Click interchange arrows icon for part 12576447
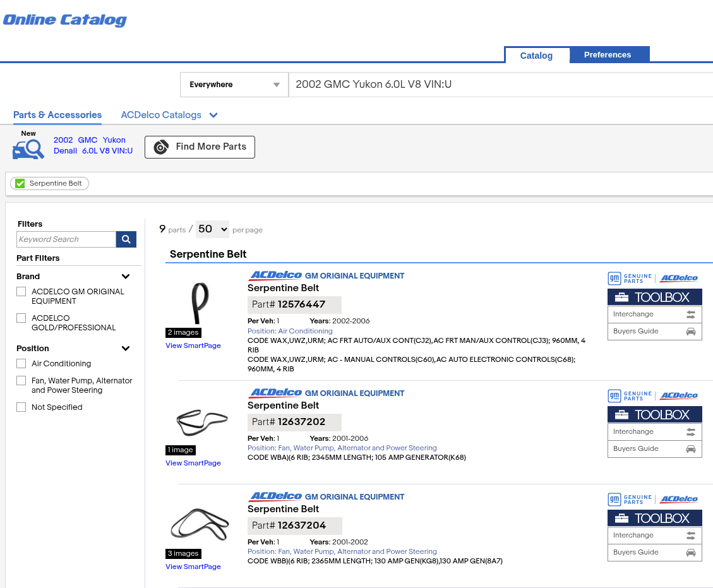The width and height of the screenshot is (713, 588). point(691,315)
